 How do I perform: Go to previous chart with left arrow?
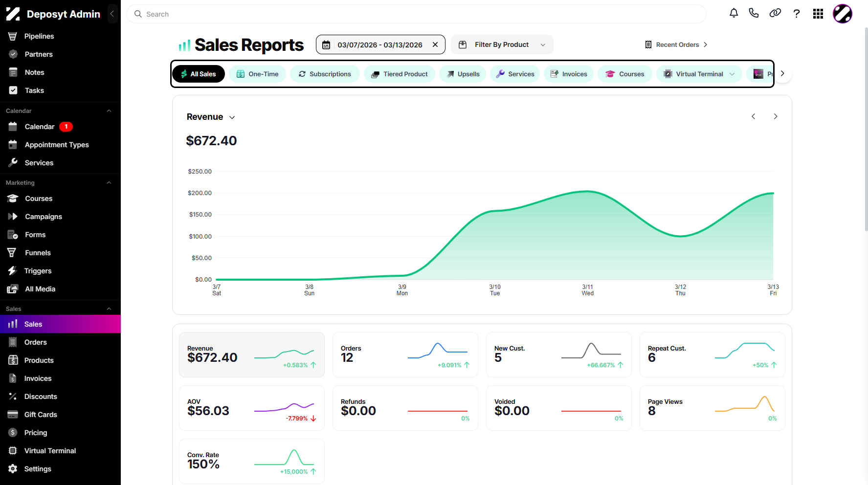[754, 116]
